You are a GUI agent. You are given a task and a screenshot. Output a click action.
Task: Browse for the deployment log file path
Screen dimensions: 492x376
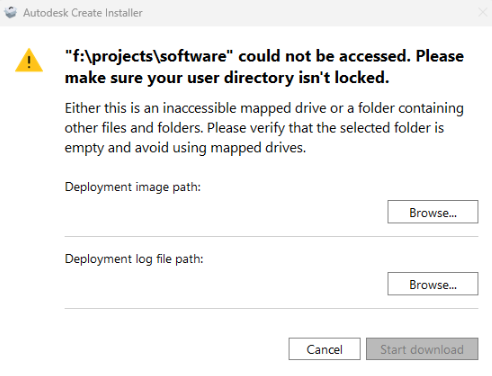coord(433,284)
